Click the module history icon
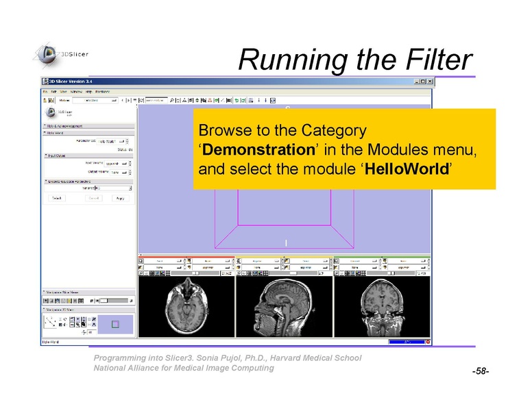This screenshot has height=411, width=532. point(134,100)
